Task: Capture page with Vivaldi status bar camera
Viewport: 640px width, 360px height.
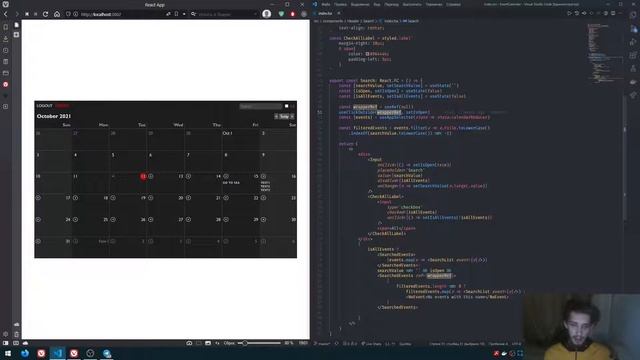Action: pyautogui.click(x=189, y=343)
